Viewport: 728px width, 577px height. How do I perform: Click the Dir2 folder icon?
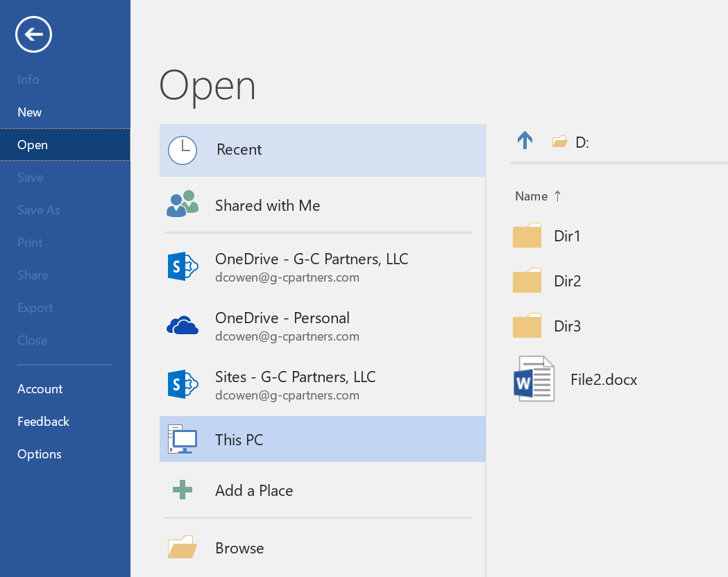click(x=527, y=280)
